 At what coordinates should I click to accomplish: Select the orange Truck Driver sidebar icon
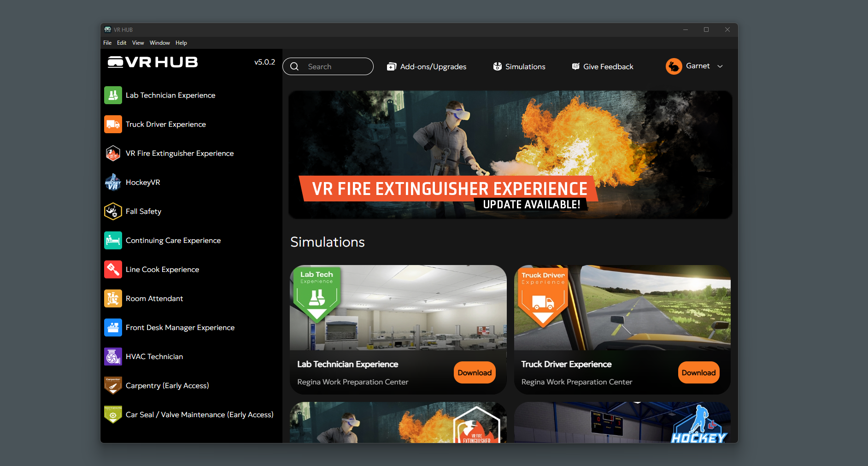(x=113, y=124)
